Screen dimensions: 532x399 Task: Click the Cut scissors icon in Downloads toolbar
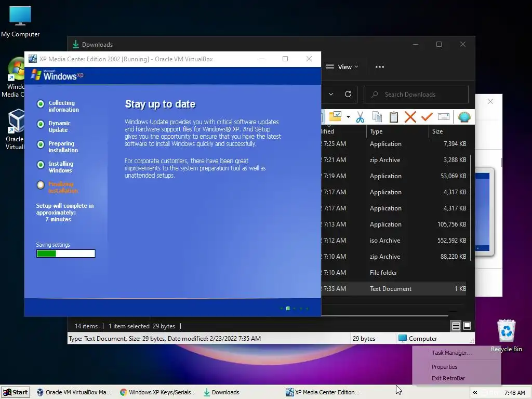360,117
